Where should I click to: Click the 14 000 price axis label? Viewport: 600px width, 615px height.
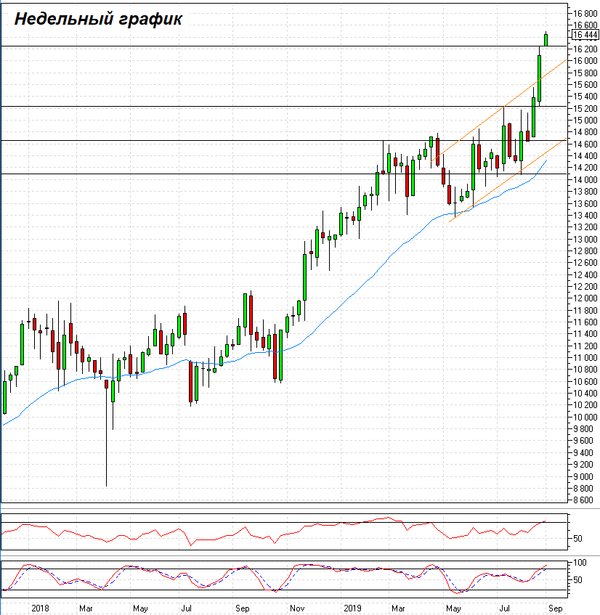click(x=585, y=180)
